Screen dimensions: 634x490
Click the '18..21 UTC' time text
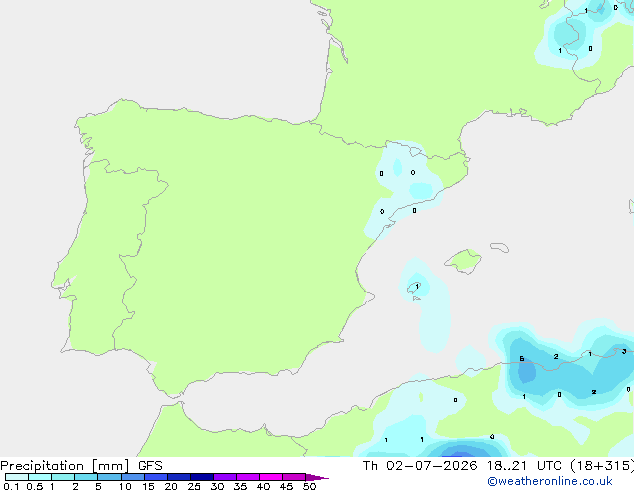coord(524,466)
